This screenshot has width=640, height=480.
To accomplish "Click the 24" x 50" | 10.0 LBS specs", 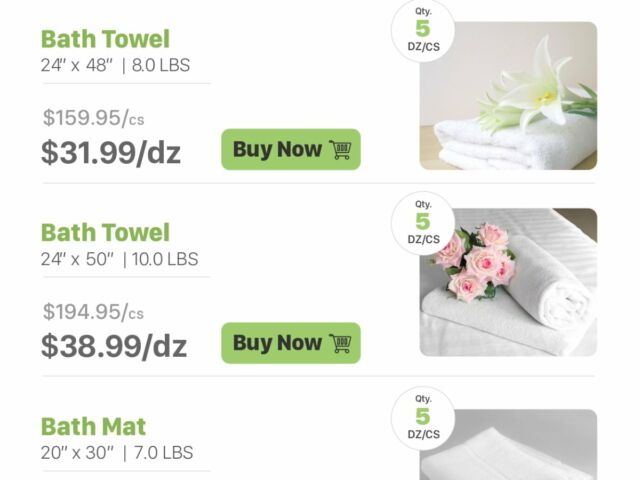I will click(119, 259).
